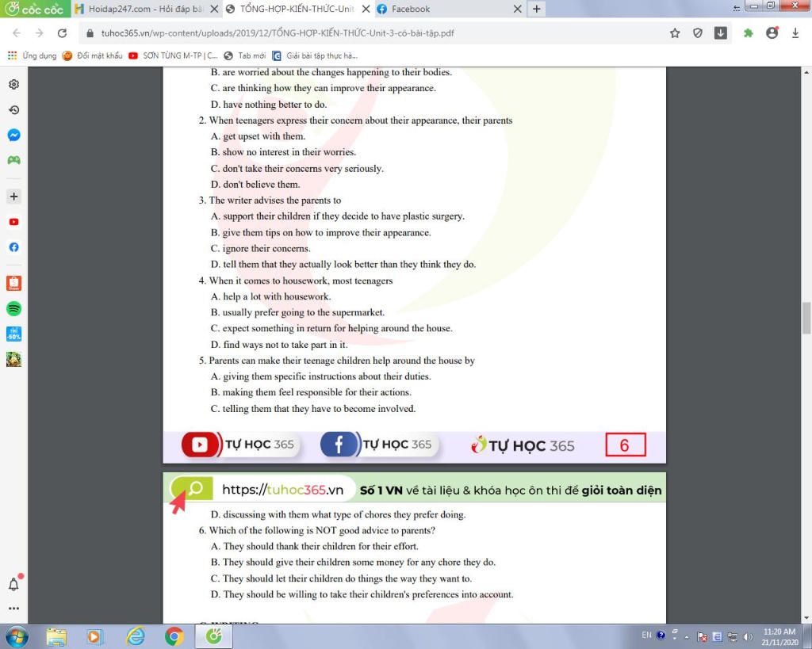Open the Đổi mật khẩu bookmark
The height and width of the screenshot is (649, 812).
(92, 55)
